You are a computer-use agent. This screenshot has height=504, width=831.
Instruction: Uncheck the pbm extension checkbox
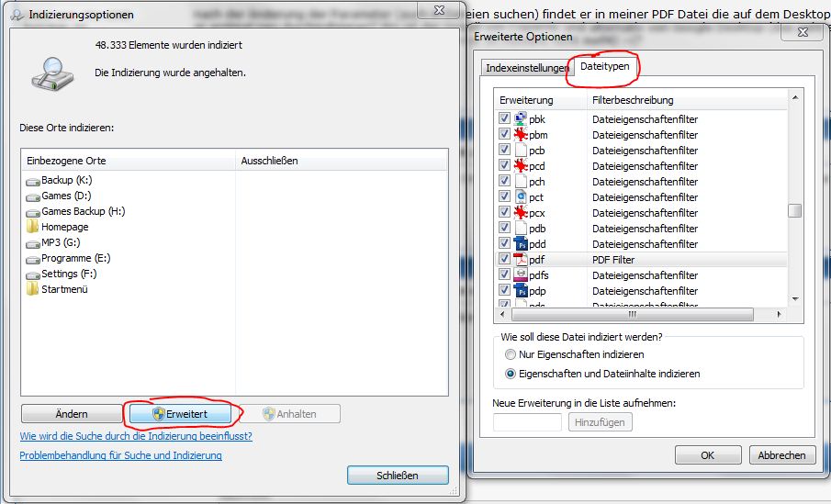click(x=504, y=133)
